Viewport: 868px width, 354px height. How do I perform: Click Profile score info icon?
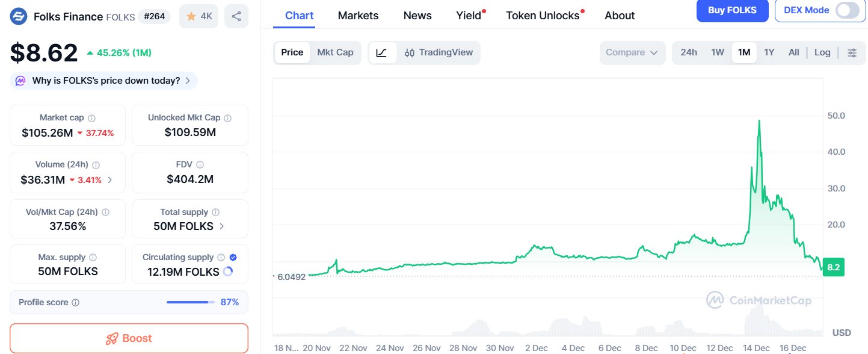pyautogui.click(x=75, y=302)
